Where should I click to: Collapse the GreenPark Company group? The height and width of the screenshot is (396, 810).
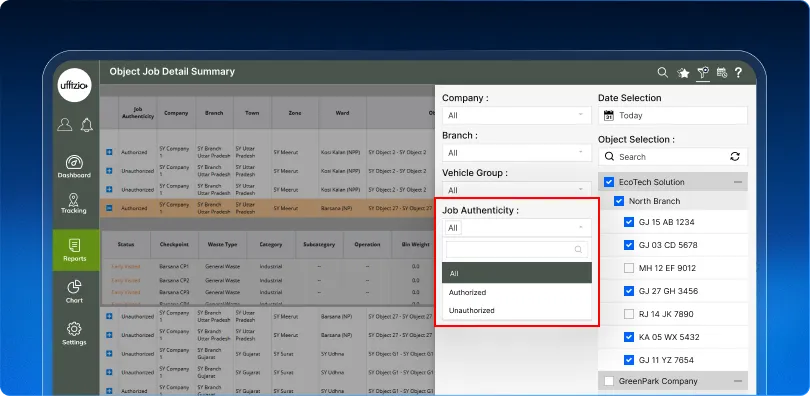[x=738, y=382]
